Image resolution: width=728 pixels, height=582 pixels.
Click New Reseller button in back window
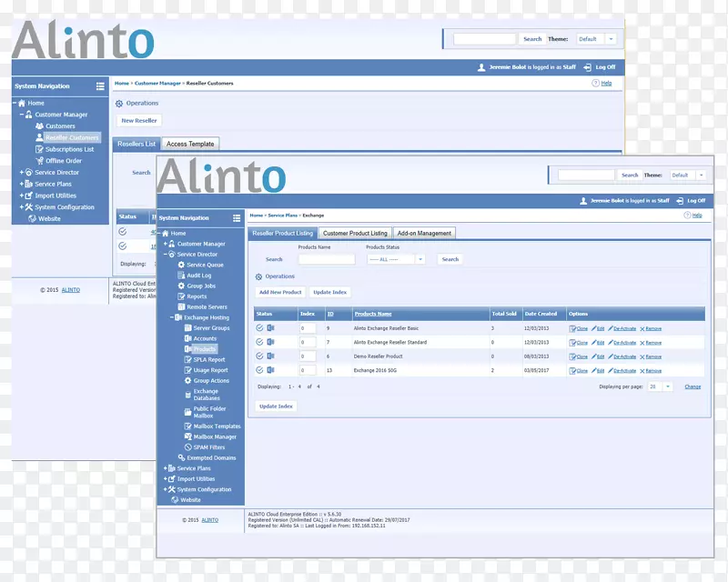139,121
